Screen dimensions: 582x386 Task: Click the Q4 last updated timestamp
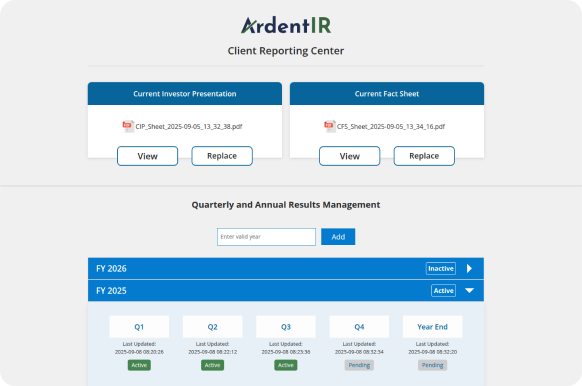[x=359, y=352]
